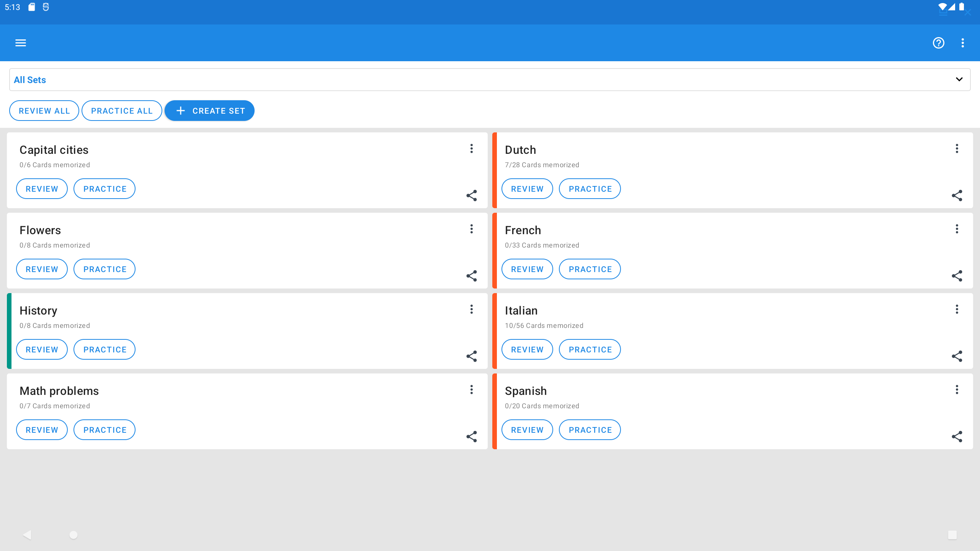Open the Flowers set title
This screenshot has height=551, width=980.
click(x=40, y=230)
